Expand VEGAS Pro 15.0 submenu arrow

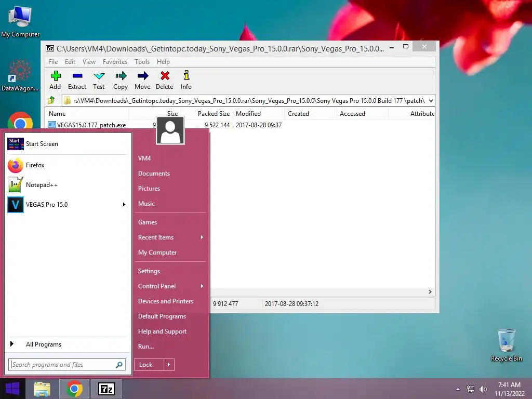[x=124, y=205]
